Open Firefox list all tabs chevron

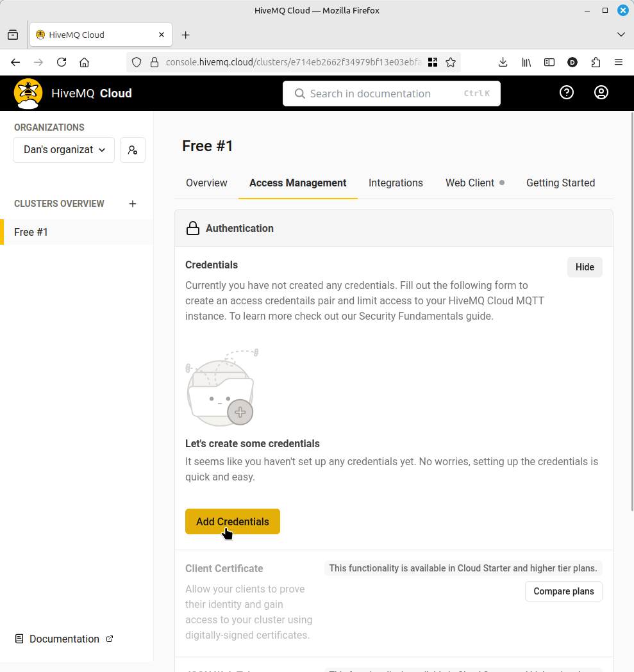coord(621,35)
